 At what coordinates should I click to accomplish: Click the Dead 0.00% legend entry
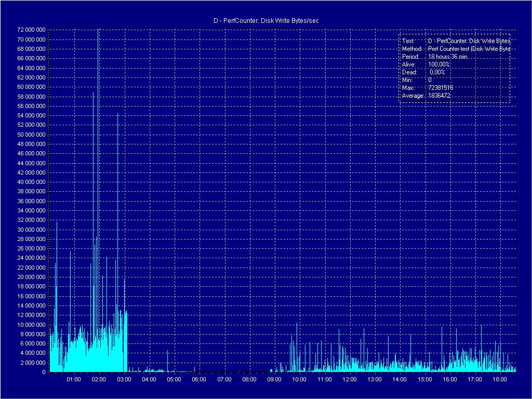424,72
